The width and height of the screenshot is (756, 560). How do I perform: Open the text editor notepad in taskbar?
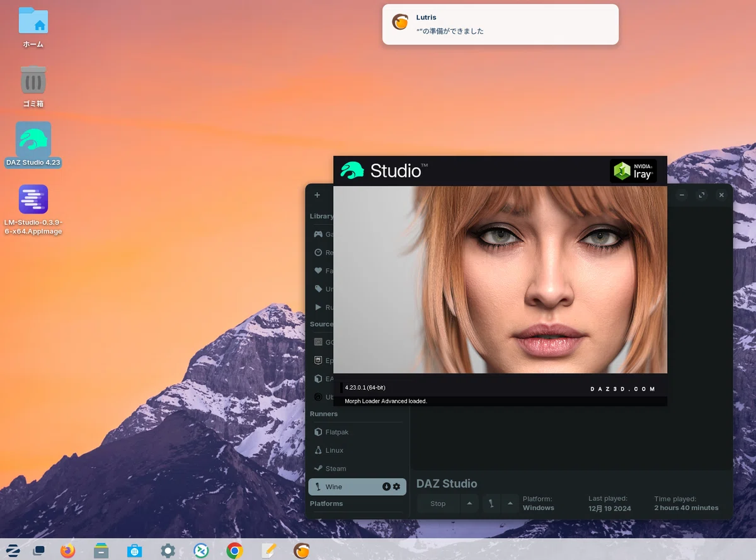[269, 551]
